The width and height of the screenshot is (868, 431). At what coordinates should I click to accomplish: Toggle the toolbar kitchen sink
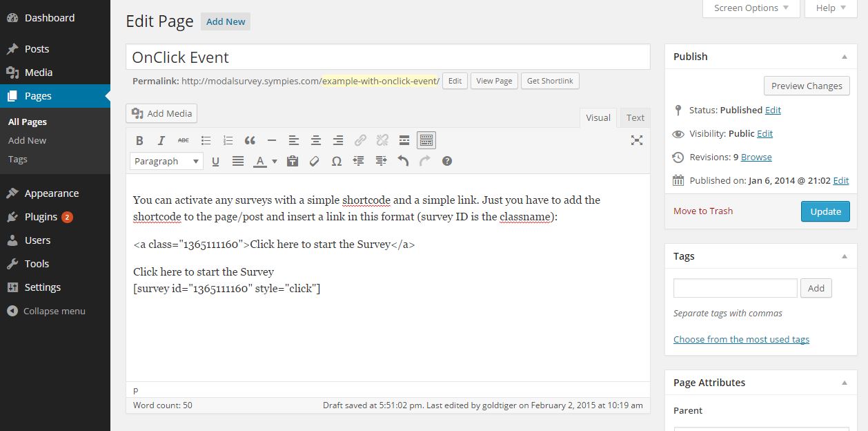[426, 140]
